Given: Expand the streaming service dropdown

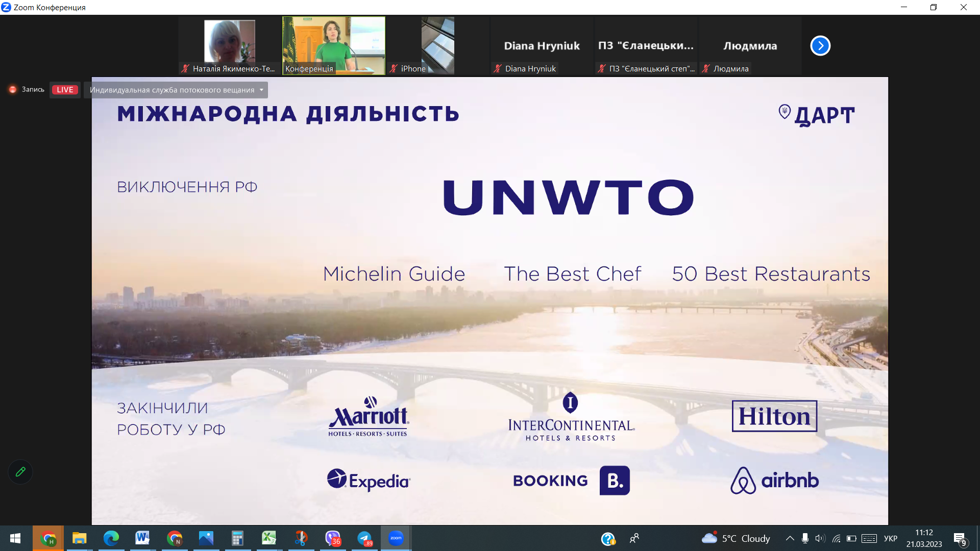Looking at the screenshot, I should tap(261, 90).
